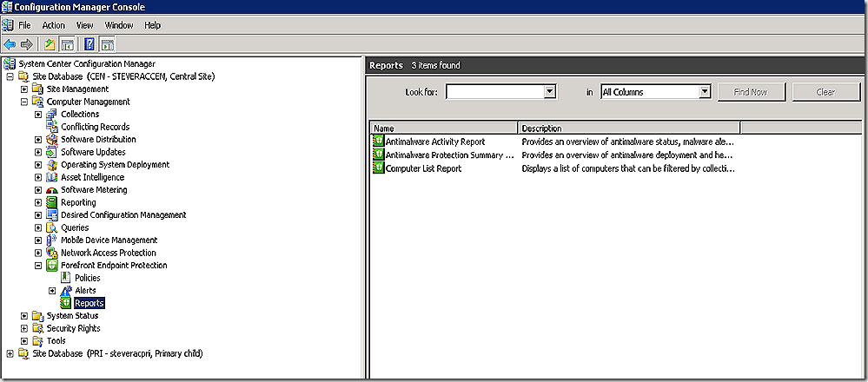Click the Up one level toolbar icon

pyautogui.click(x=50, y=44)
